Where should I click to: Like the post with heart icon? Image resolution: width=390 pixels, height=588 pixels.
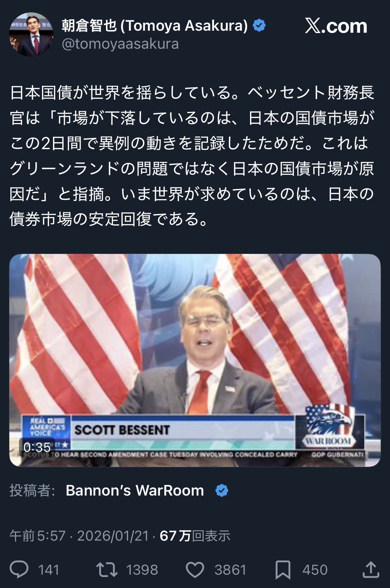click(x=195, y=570)
